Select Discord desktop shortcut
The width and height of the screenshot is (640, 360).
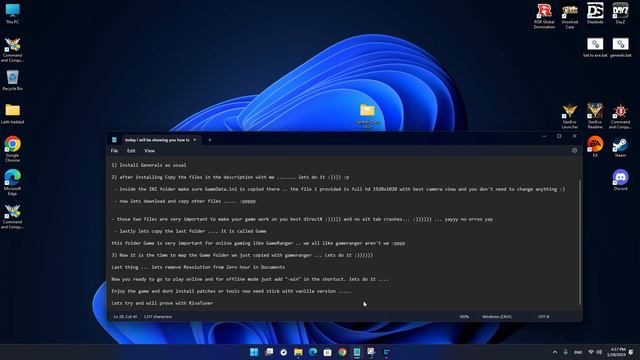click(620, 180)
